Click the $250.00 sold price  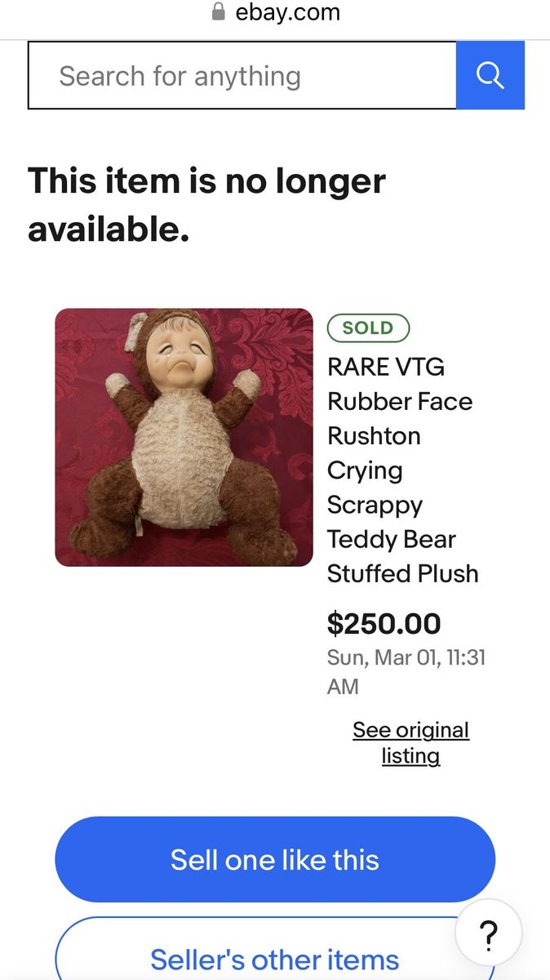(384, 623)
